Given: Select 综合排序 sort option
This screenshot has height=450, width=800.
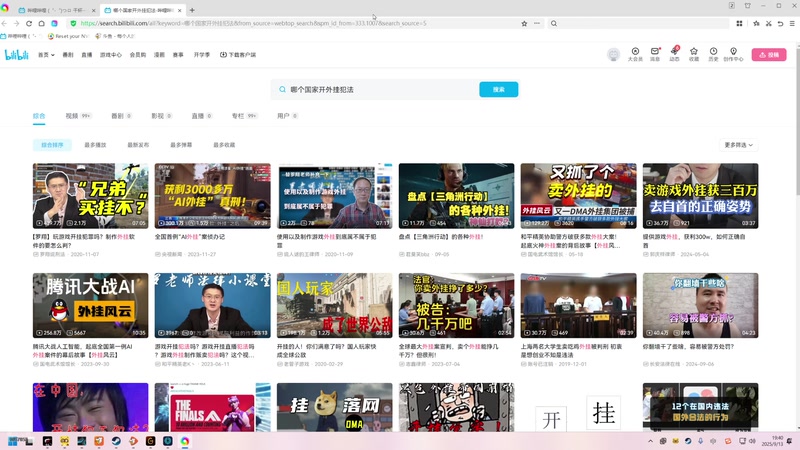Looking at the screenshot, I should point(52,145).
